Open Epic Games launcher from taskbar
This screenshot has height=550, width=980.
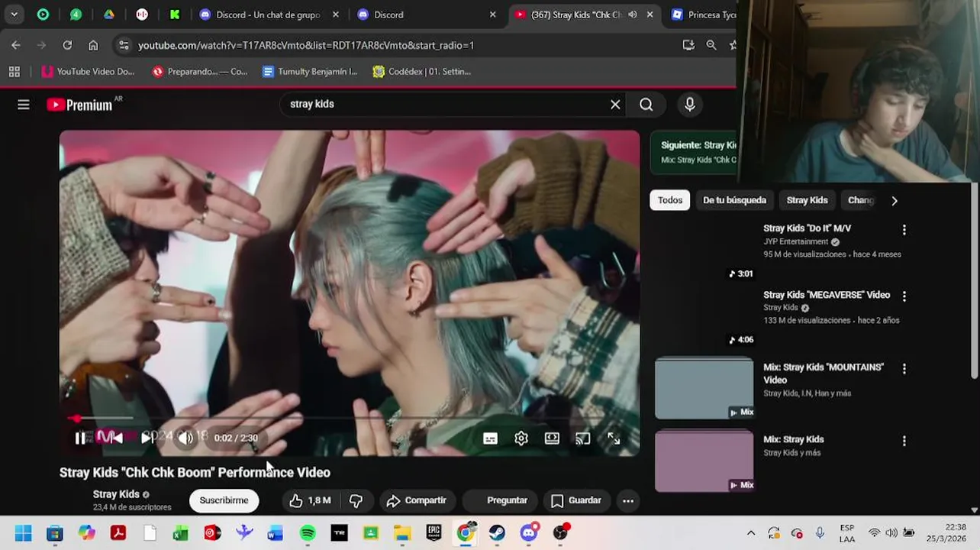tap(434, 533)
